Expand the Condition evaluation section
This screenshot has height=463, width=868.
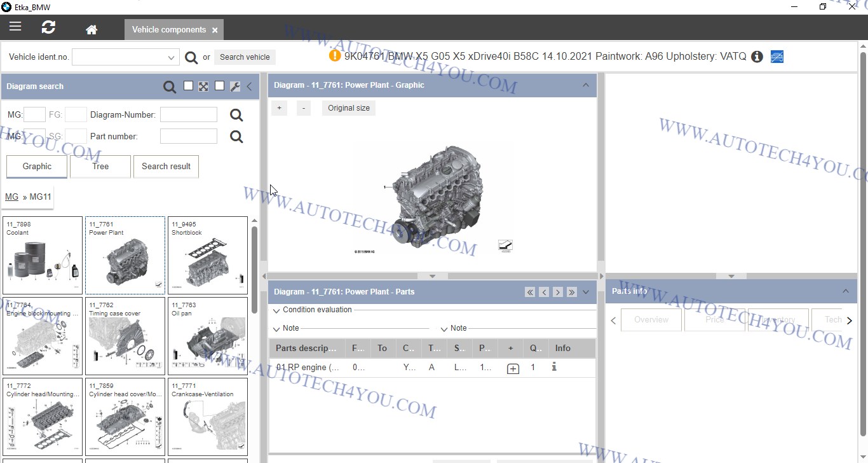tap(276, 310)
